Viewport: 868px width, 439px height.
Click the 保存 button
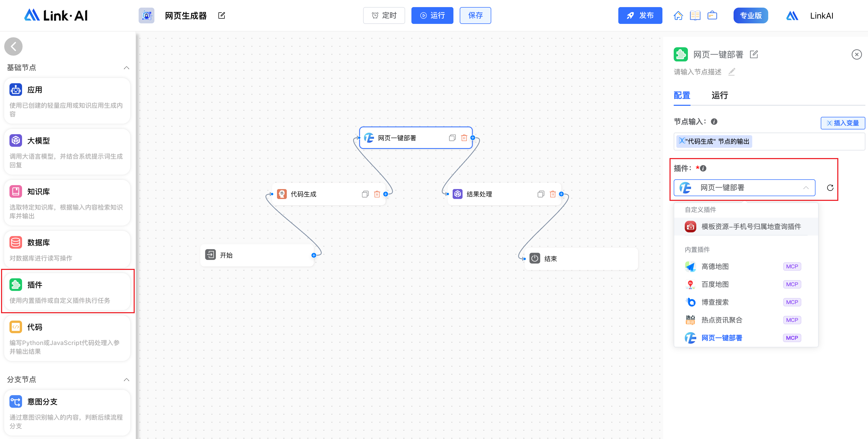[475, 15]
